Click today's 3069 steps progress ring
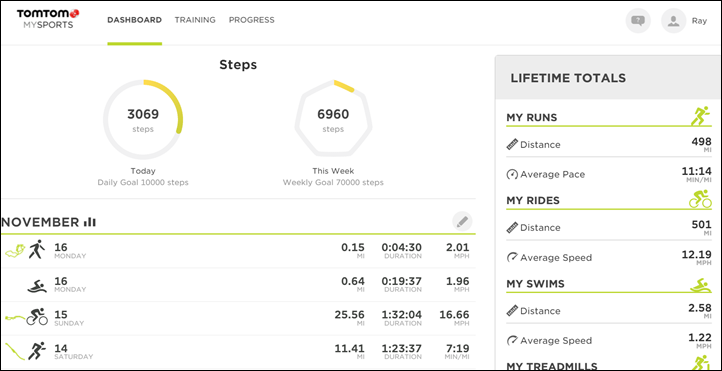The width and height of the screenshot is (722, 371). [143, 120]
